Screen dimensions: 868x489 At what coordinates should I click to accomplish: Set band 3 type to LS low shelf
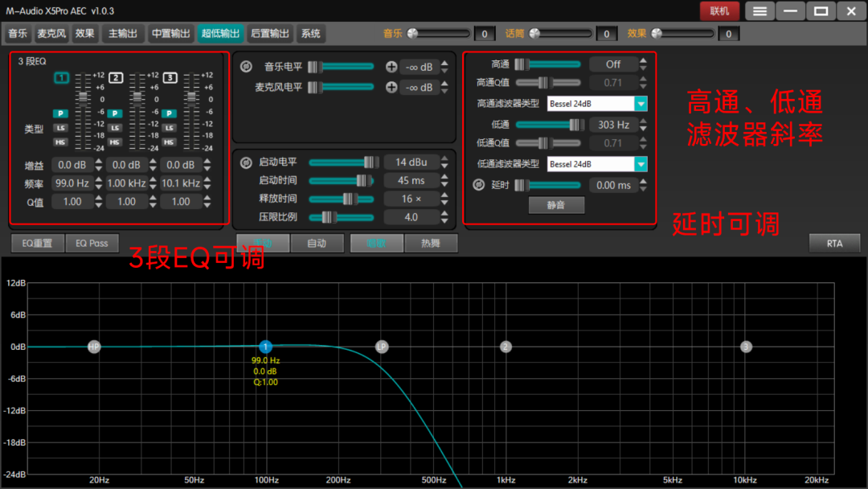(169, 128)
